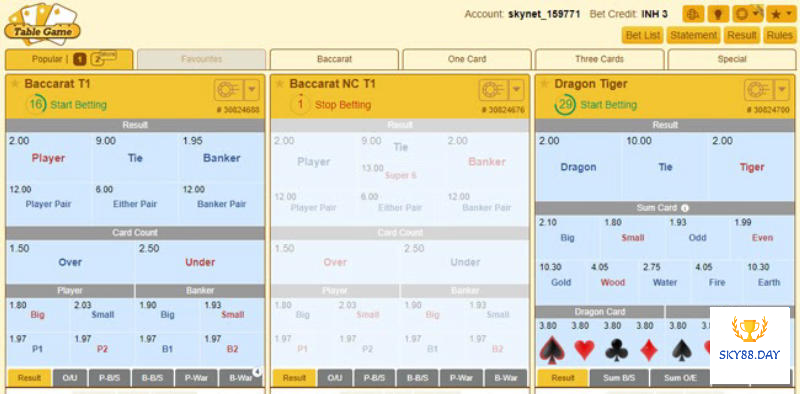Favourite Dragon Tiger with the star
Image resolution: width=800 pixels, height=394 pixels.
pyautogui.click(x=545, y=84)
